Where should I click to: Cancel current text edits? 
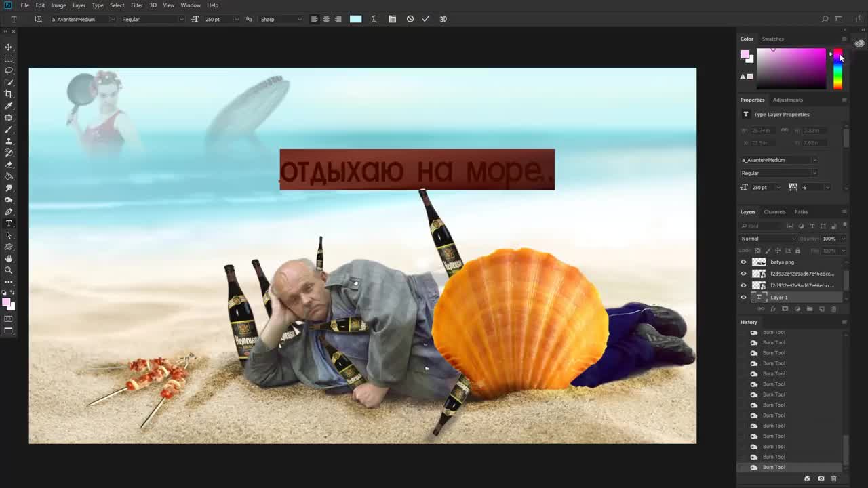click(410, 19)
